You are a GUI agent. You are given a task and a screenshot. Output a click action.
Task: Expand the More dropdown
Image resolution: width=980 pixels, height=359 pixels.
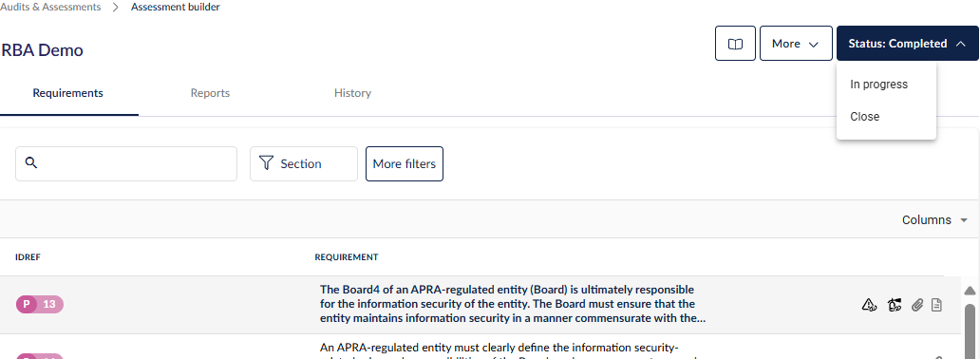tap(796, 43)
